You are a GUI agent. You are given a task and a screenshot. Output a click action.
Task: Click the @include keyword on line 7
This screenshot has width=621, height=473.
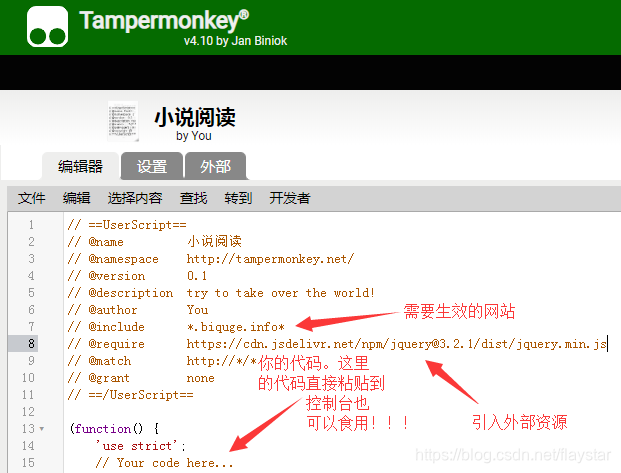116,327
